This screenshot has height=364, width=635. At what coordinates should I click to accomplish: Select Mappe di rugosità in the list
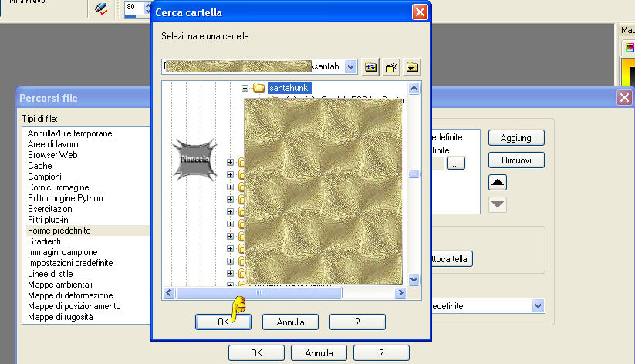tap(60, 317)
